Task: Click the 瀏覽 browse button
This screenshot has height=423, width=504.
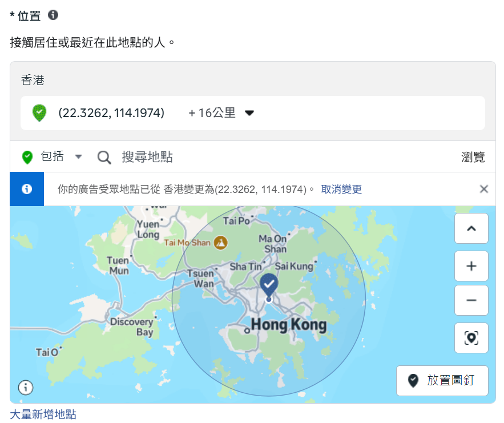Action: coord(473,157)
